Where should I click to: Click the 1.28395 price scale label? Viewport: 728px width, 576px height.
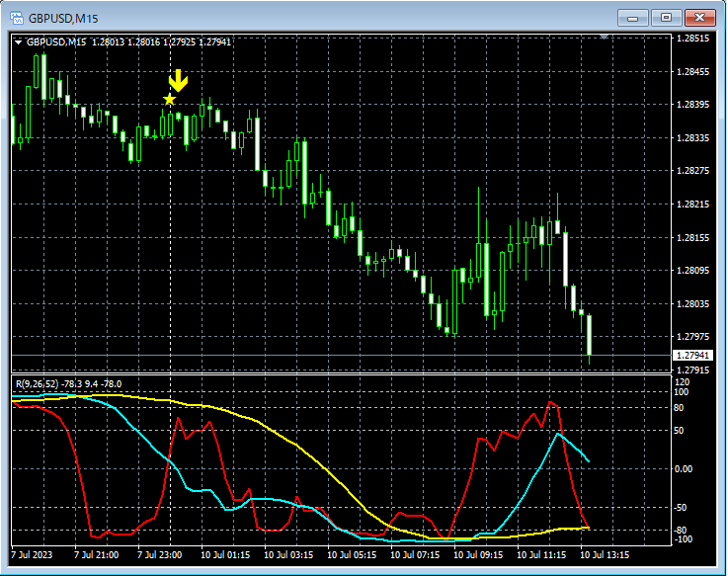tap(692, 104)
